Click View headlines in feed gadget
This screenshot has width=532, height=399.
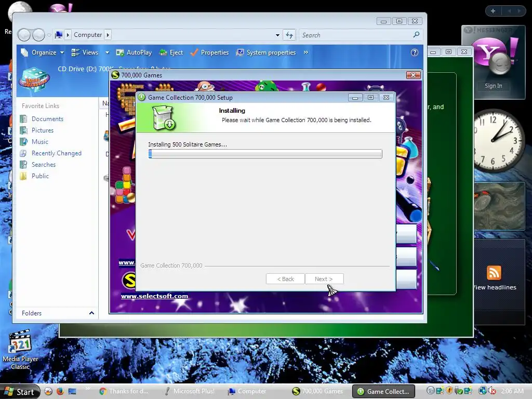[495, 287]
